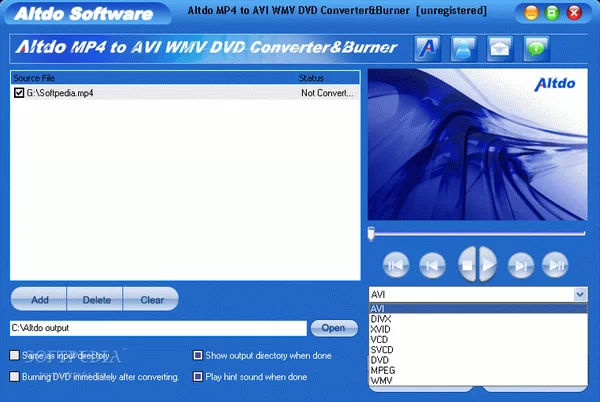Open the user registration icon
The image size is (600, 402).
click(x=463, y=47)
